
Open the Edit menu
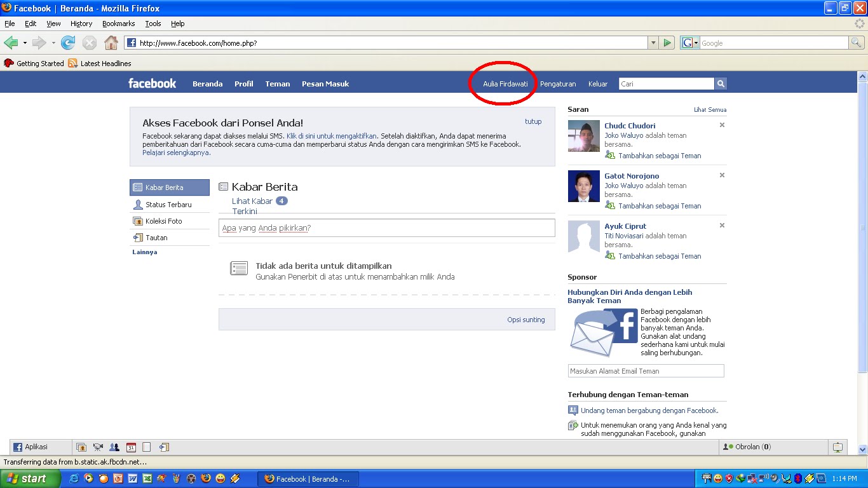click(31, 24)
